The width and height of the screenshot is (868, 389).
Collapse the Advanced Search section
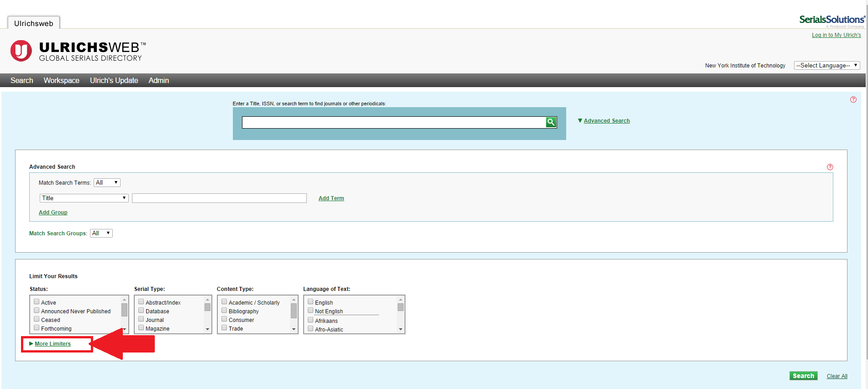coord(606,121)
